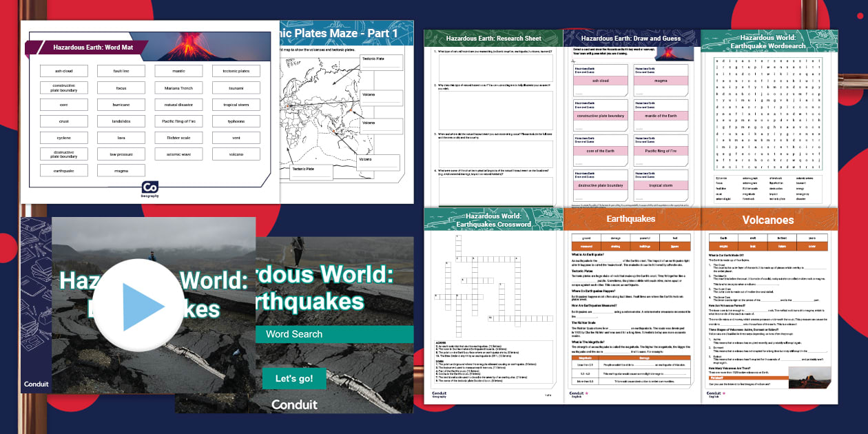Click the orange Earthquakes worksheet heading
The image size is (868, 434).
pyautogui.click(x=631, y=219)
